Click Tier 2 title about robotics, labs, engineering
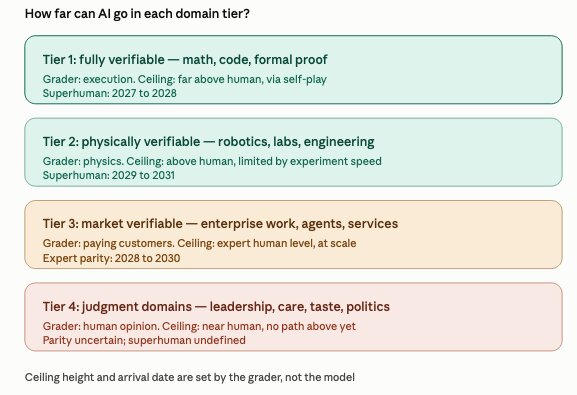 209,142
